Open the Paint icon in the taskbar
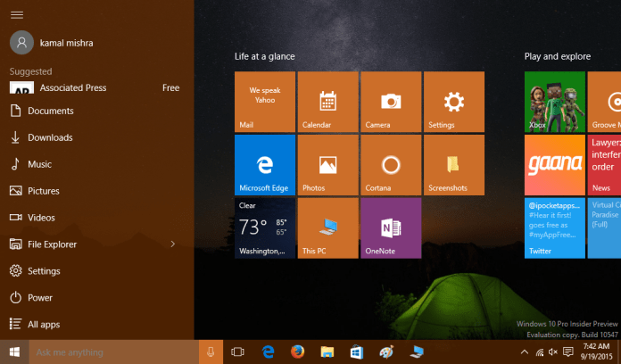 coord(386,352)
